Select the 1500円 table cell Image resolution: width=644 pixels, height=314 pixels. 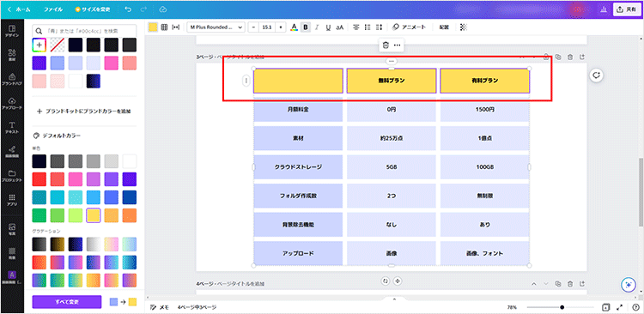click(x=484, y=110)
